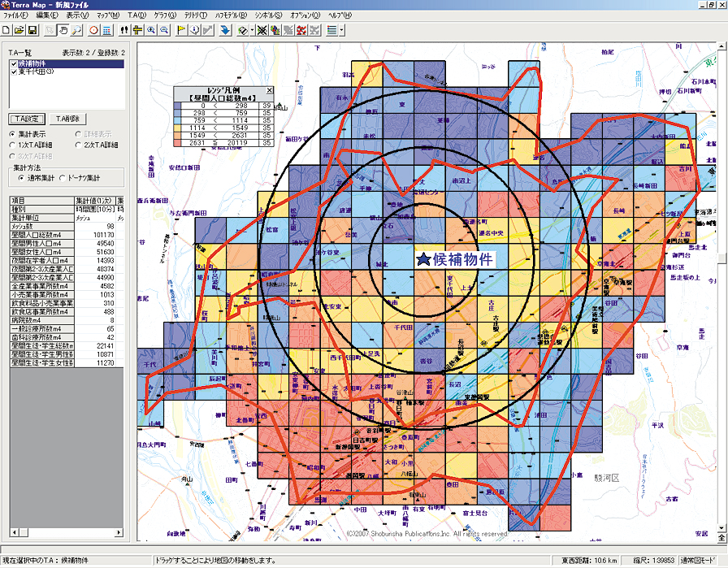The height and width of the screenshot is (568, 728).
Task: Click the 縮尺 1:39853 status bar value
Action: pos(655,561)
